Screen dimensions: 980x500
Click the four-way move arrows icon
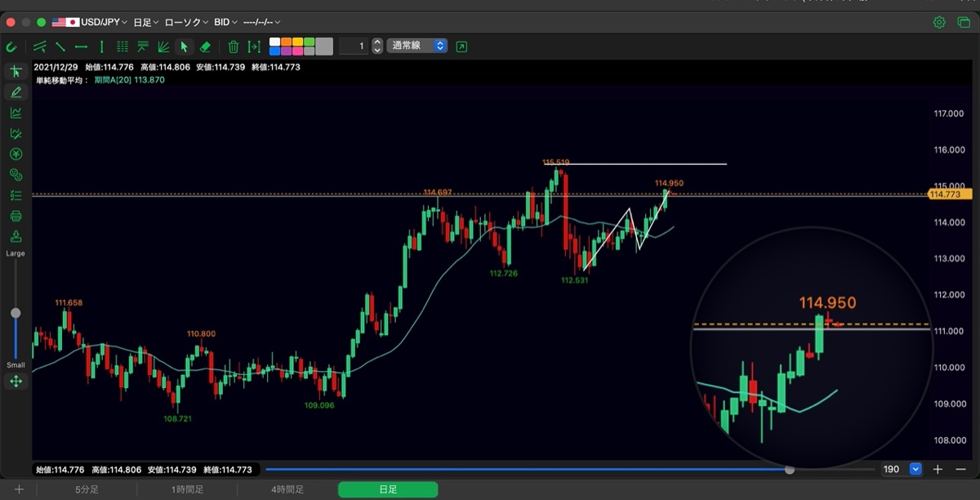[16, 382]
